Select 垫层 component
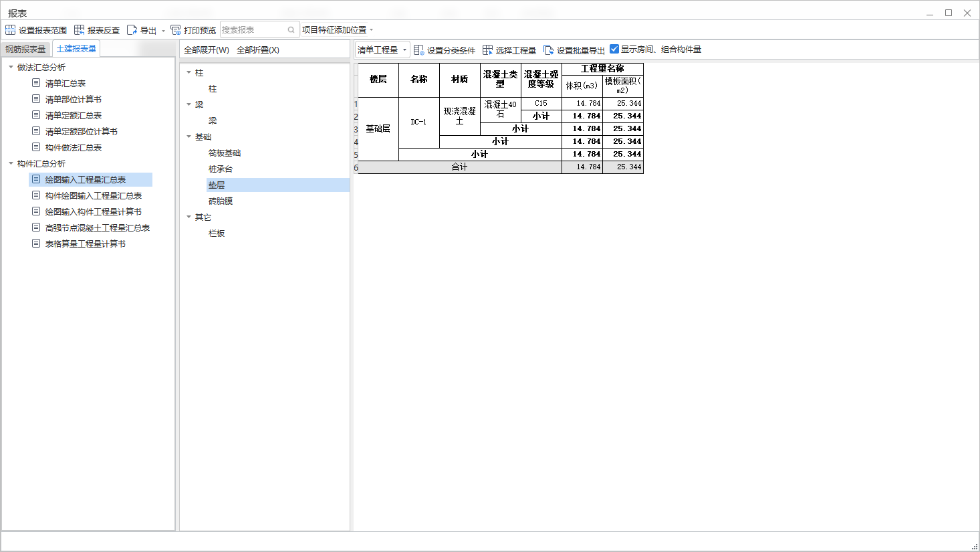The height and width of the screenshot is (552, 980). (217, 185)
